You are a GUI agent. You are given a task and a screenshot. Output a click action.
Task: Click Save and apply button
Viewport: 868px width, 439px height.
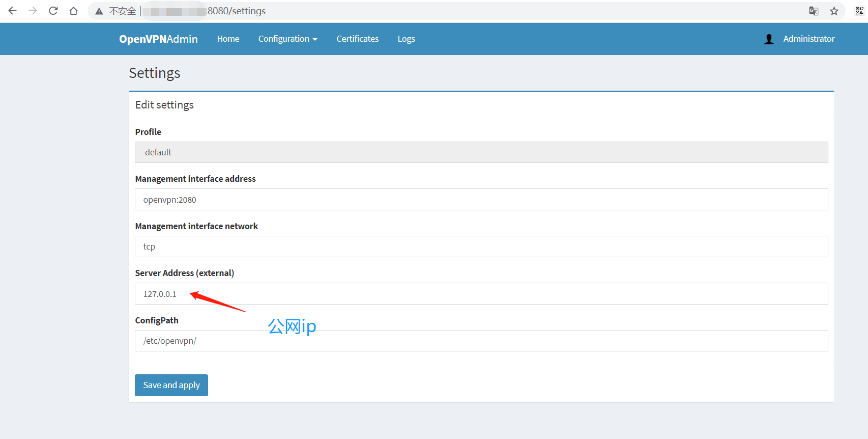pos(171,385)
